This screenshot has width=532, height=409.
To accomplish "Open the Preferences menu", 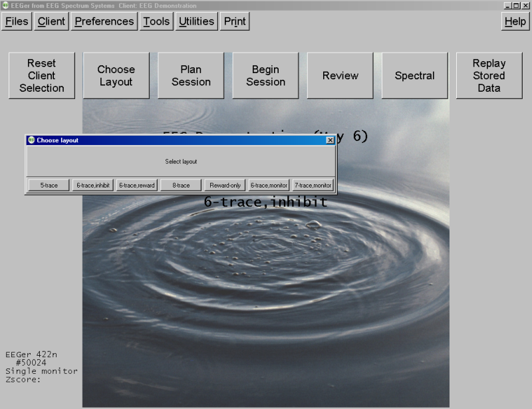I will pyautogui.click(x=104, y=21).
